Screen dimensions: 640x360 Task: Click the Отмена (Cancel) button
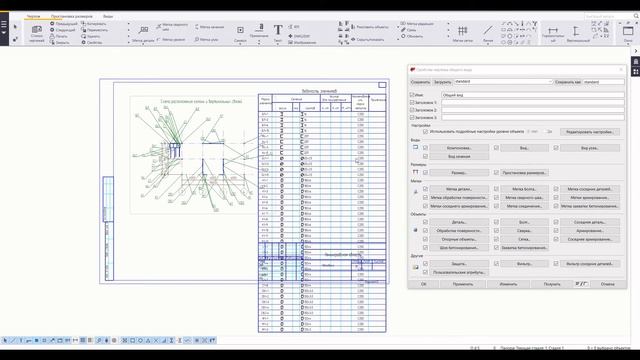pyautogui.click(x=607, y=284)
